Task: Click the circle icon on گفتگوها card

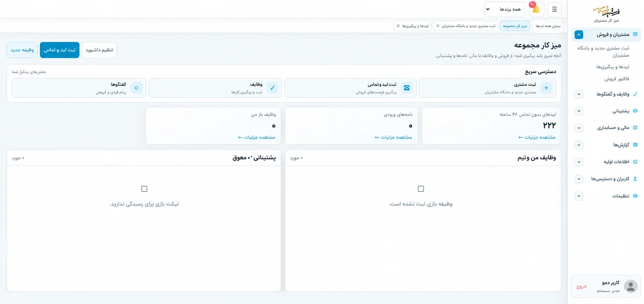Action: pos(136,88)
